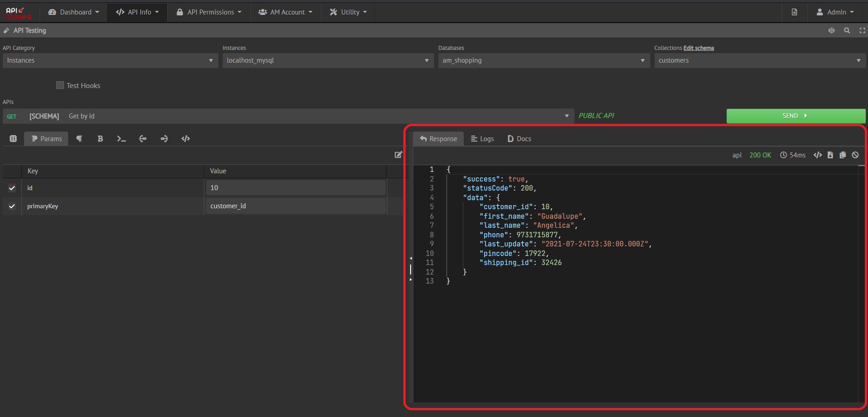The image size is (868, 417).
Task: Copy the response to clipboard
Action: [843, 155]
